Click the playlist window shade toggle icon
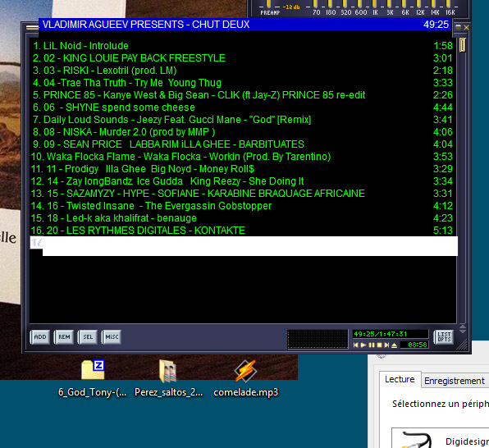The width and height of the screenshot is (489, 448). (459, 27)
